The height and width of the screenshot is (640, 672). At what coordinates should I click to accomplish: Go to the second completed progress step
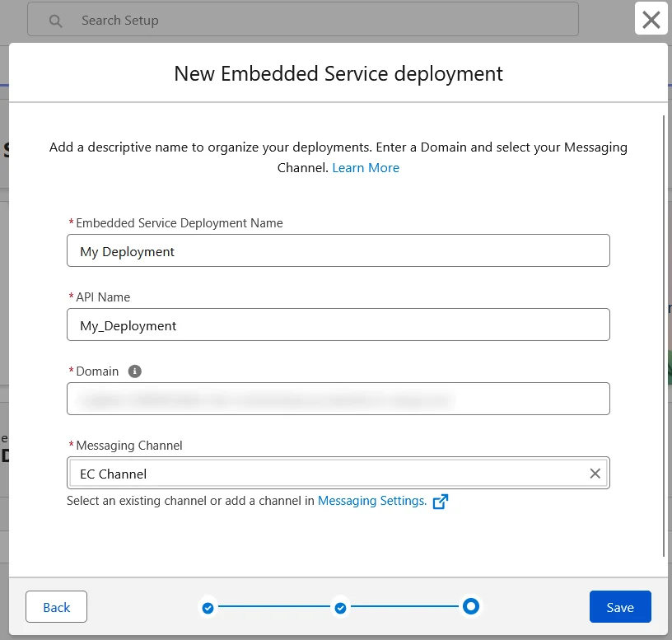point(340,608)
